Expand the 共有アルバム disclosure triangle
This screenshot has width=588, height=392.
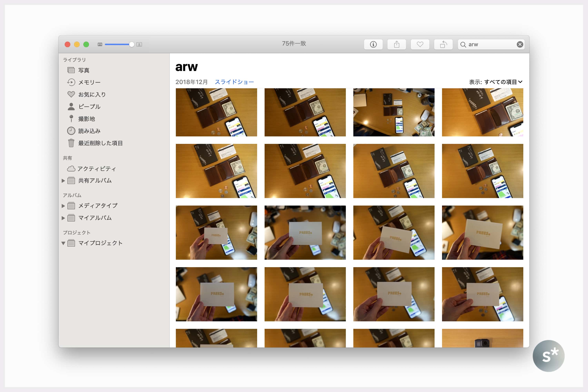tap(63, 181)
